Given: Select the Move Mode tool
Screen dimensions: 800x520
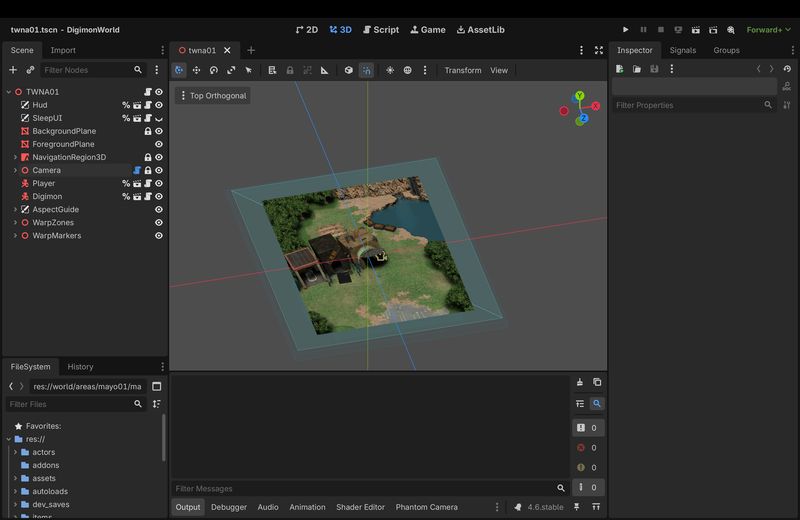Looking at the screenshot, I should tap(196, 70).
